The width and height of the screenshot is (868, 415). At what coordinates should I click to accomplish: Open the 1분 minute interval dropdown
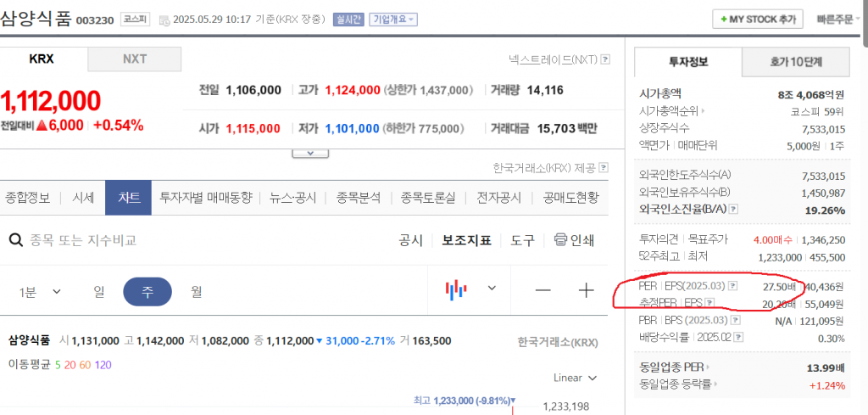[41, 291]
